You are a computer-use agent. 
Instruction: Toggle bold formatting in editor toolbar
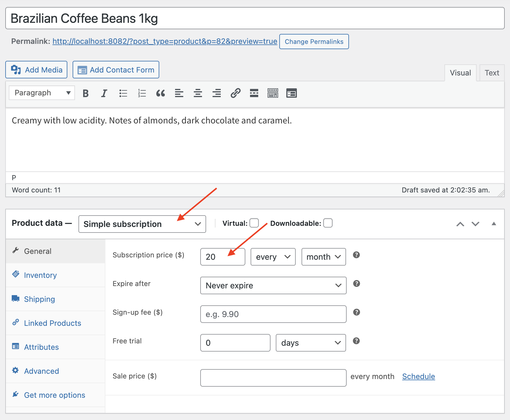coord(85,93)
